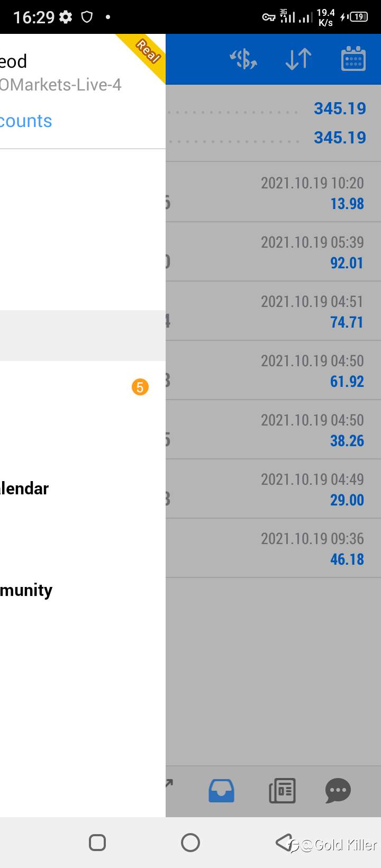Viewport: 381px width, 868px height.
Task: Select the highlighted gray drawer menu item
Action: click(83, 336)
